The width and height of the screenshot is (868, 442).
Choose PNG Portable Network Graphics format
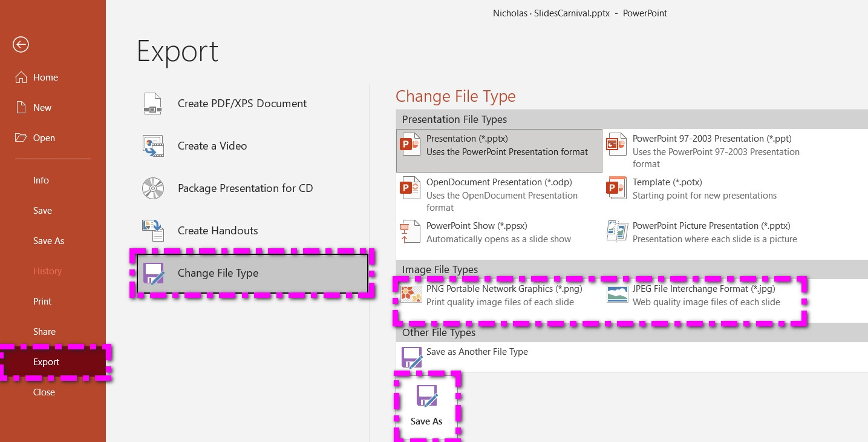[x=504, y=295]
